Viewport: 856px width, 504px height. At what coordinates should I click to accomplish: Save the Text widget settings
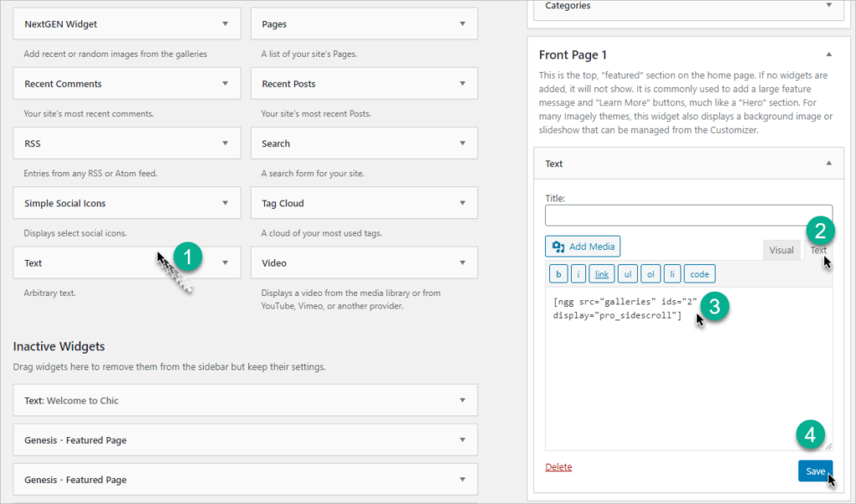[x=815, y=470]
